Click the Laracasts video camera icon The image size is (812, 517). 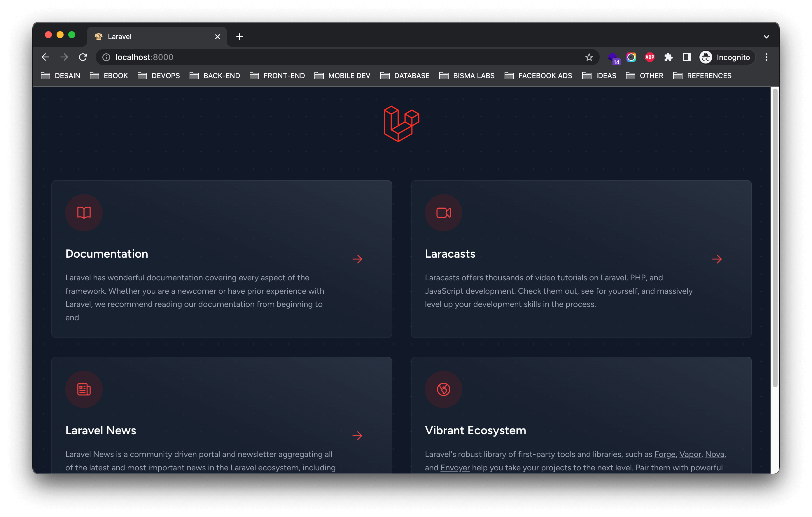click(443, 213)
